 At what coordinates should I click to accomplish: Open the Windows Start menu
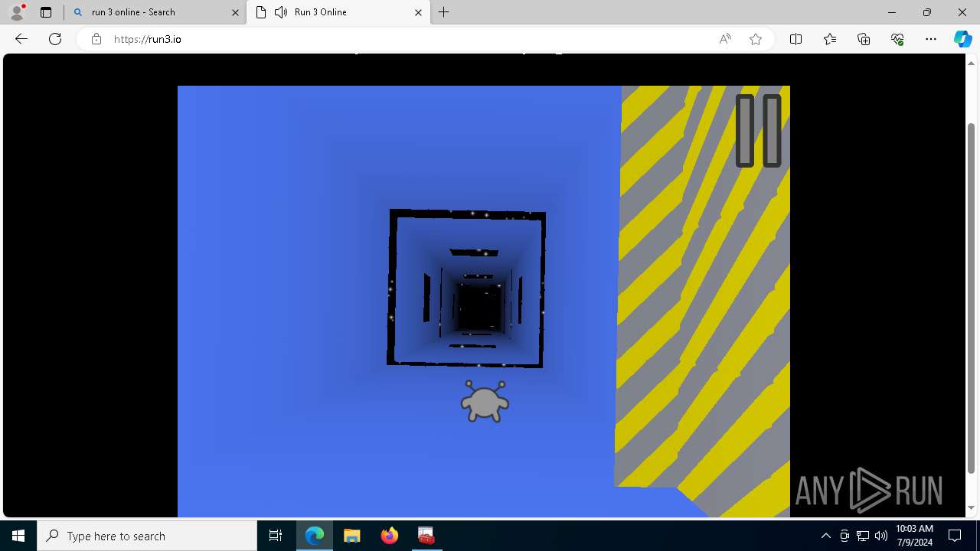coord(18,536)
